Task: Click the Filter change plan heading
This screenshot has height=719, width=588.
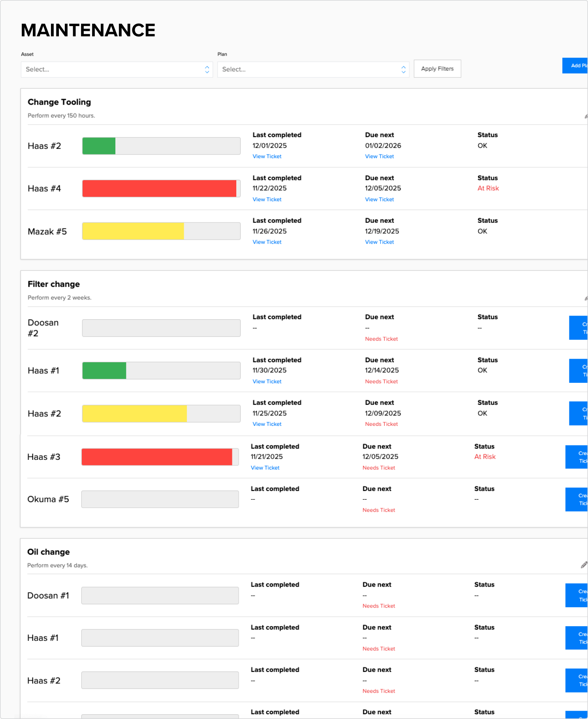Action: (54, 284)
